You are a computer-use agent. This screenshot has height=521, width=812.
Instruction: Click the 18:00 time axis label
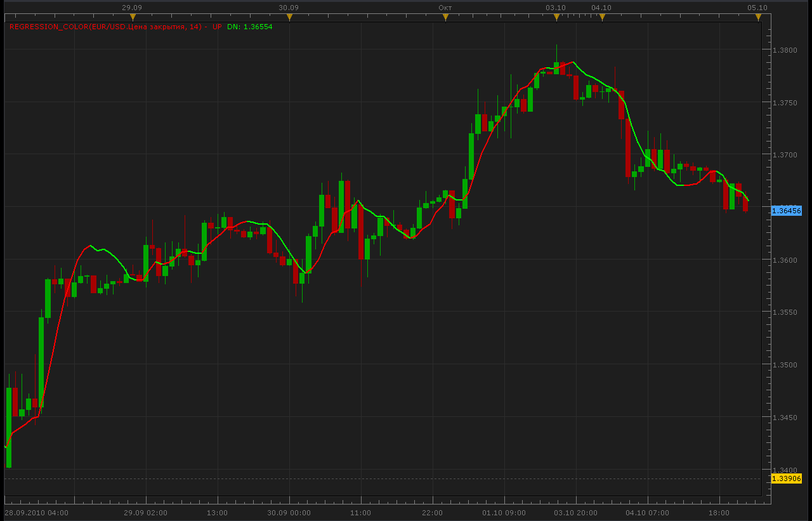tap(719, 513)
